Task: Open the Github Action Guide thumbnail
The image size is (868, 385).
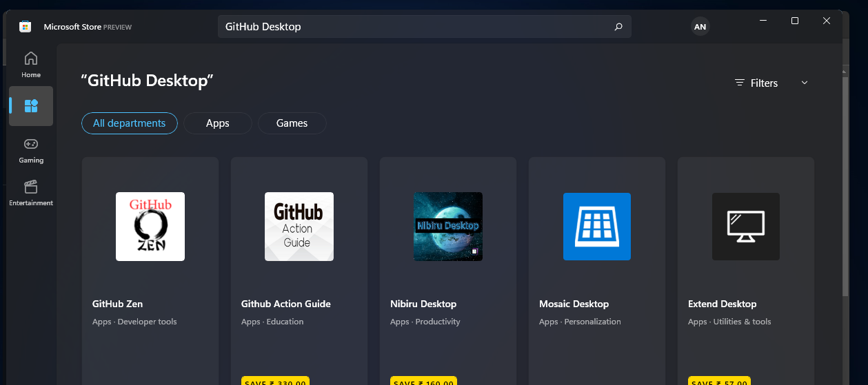Action: coord(299,227)
